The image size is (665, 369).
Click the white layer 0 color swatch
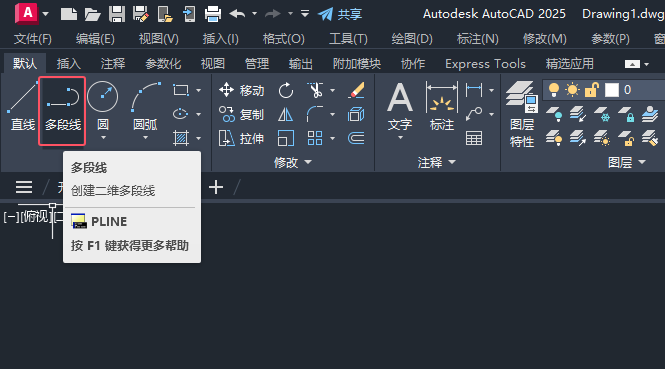[612, 90]
